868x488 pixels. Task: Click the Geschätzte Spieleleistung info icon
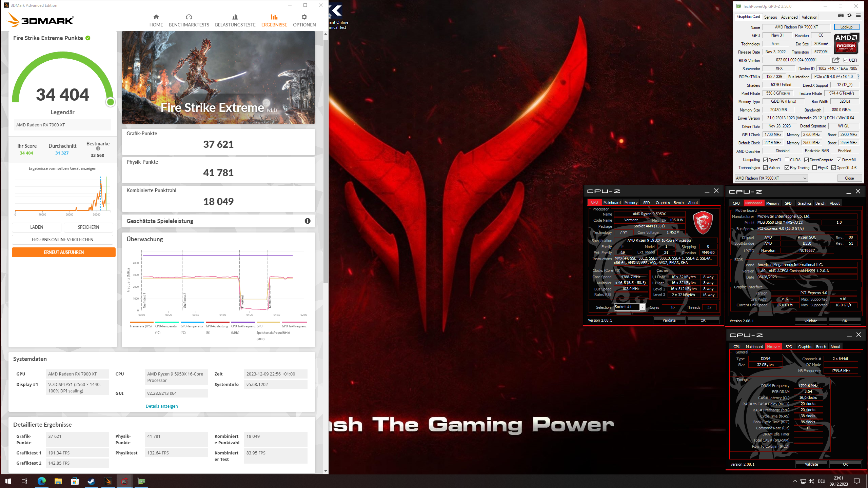[x=308, y=221]
